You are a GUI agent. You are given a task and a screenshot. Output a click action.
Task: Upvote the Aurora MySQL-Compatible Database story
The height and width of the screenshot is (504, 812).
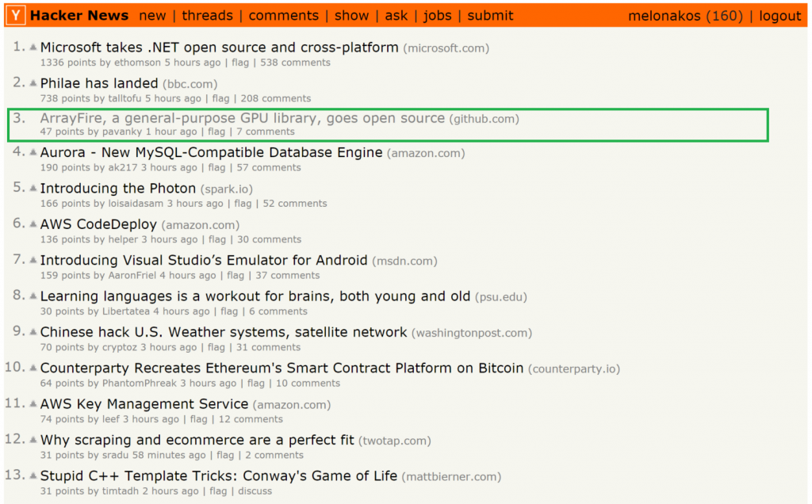33,152
